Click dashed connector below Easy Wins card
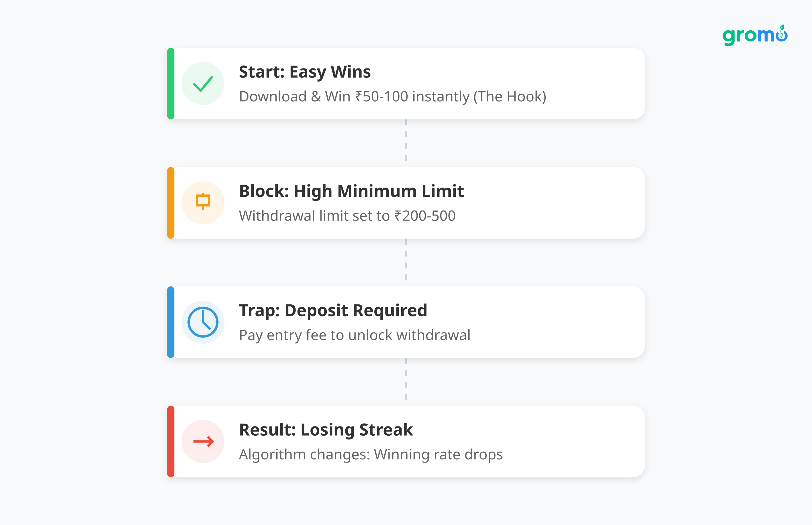Screen dimensions: 812x525 (406, 140)
